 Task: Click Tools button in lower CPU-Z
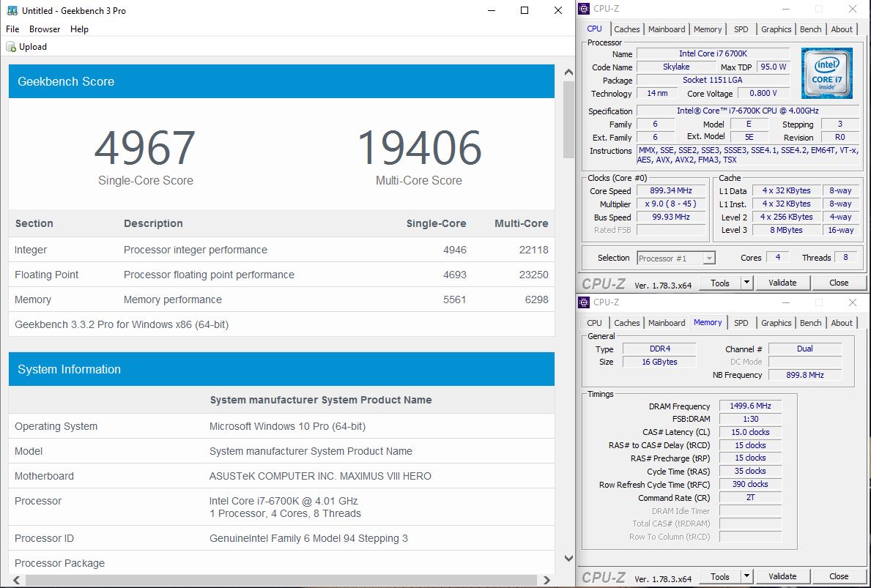click(720, 577)
